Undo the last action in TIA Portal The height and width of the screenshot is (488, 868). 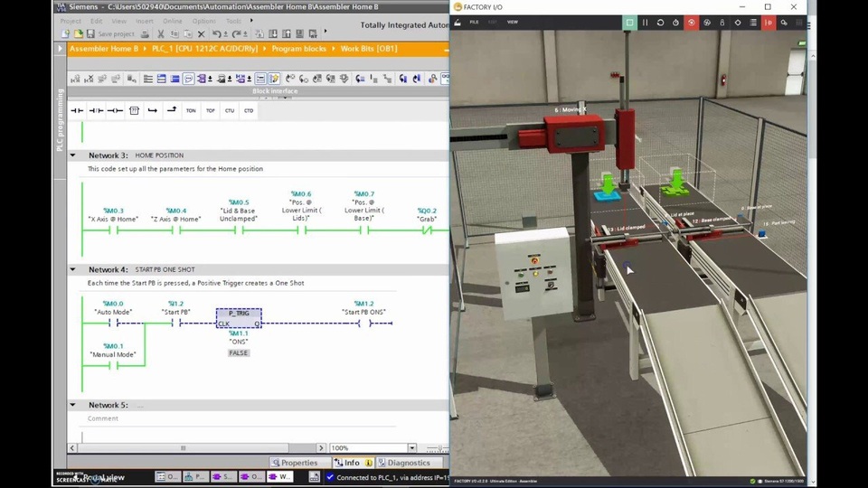[217, 34]
